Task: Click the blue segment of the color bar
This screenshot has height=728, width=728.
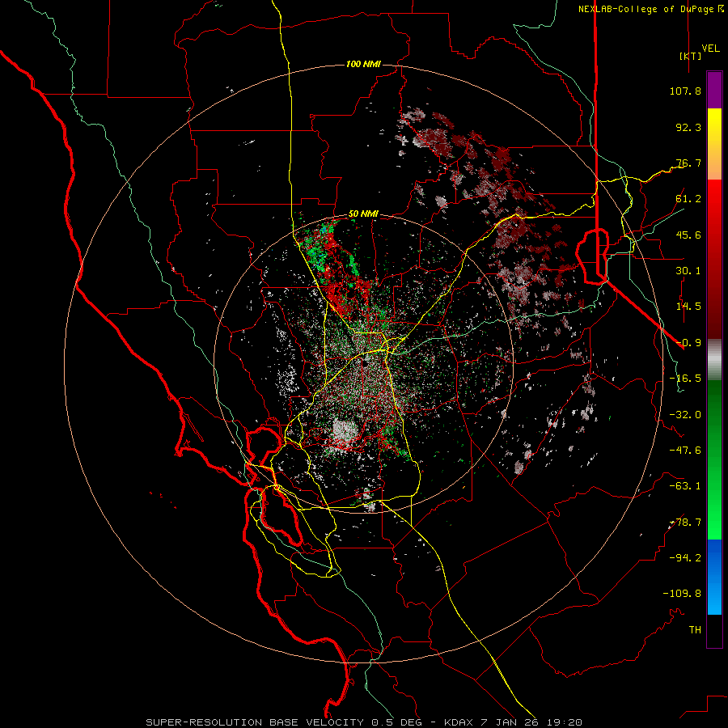Action: tap(714, 577)
